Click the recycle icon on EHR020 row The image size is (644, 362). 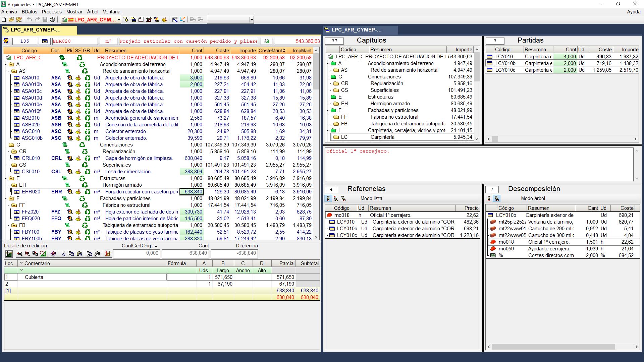88,192
